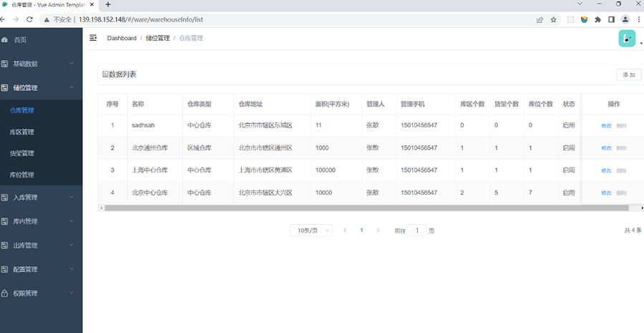Click 删除 for 北京通州仓库 row
This screenshot has width=644, height=333.
point(621,148)
